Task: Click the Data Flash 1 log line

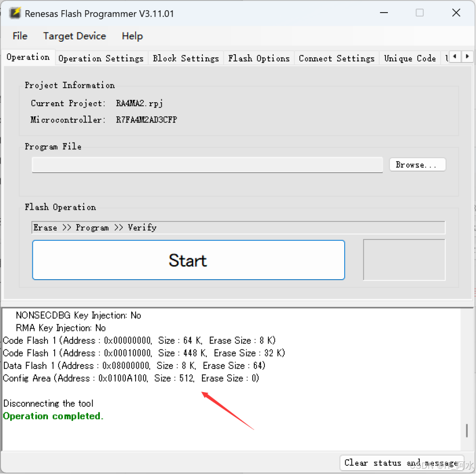Action: [134, 365]
